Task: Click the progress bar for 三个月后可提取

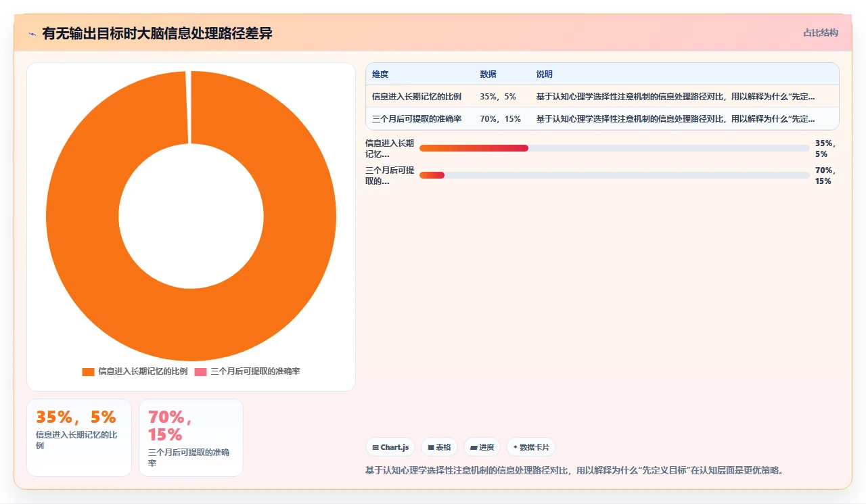Action: click(x=614, y=175)
